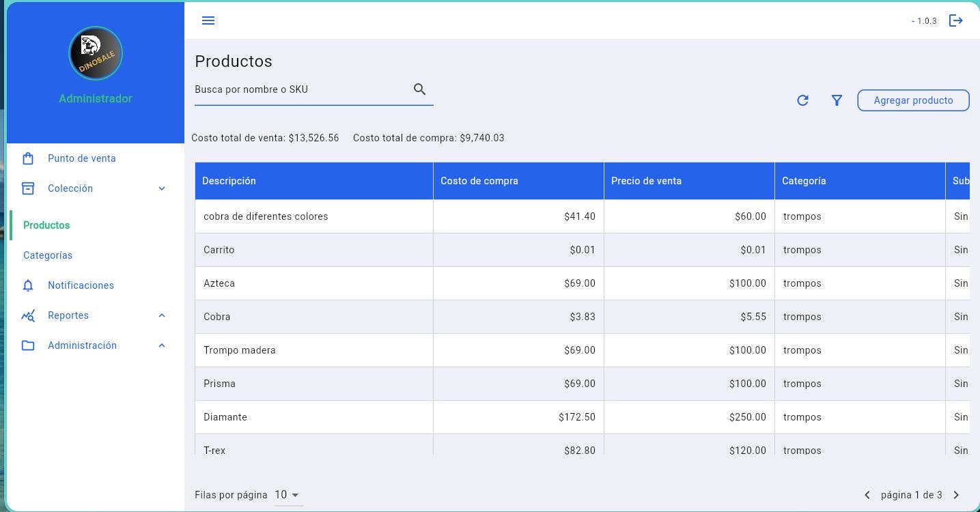The width and height of the screenshot is (980, 512).
Task: Click the logout icon at top right
Action: (956, 20)
